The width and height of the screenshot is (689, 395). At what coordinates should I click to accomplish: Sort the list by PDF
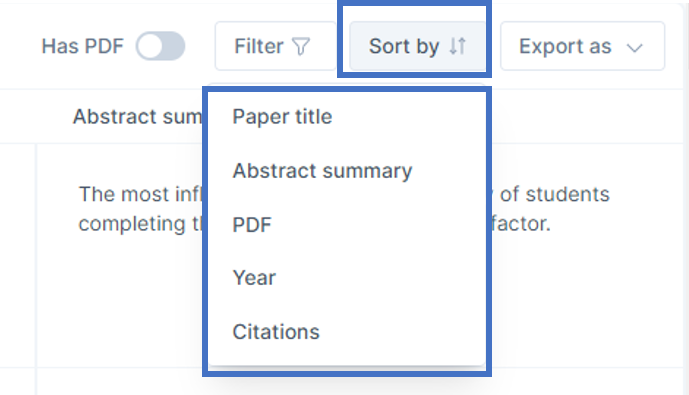[x=347, y=225]
